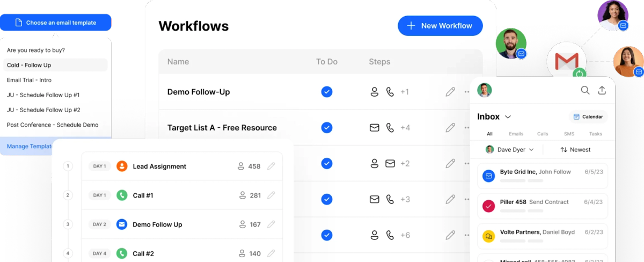Click the pencil icon in the +3 row
644x262 pixels.
(x=450, y=199)
